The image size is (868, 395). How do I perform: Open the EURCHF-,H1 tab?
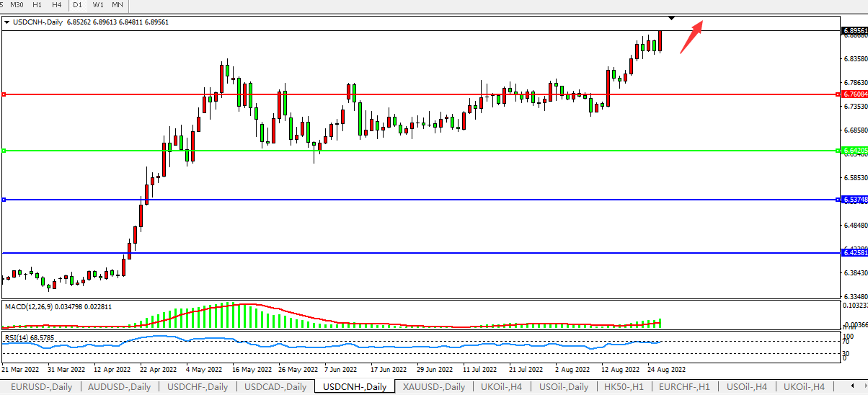685,387
